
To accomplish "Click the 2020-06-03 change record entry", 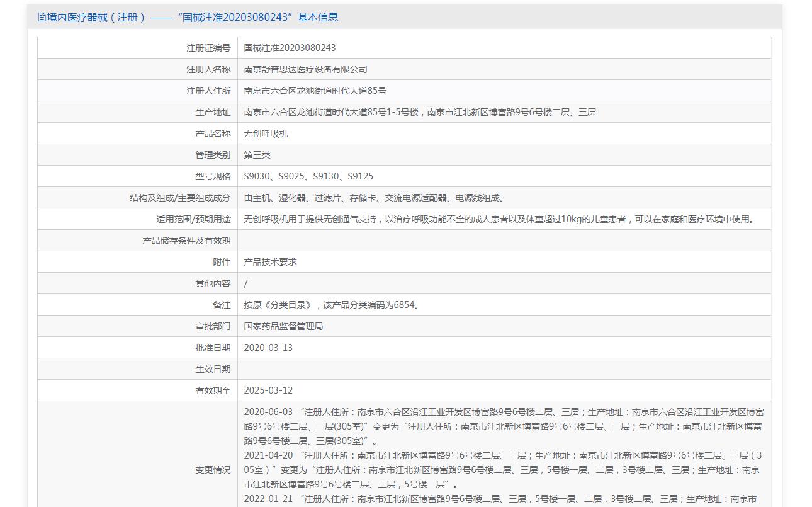I will coord(504,426).
